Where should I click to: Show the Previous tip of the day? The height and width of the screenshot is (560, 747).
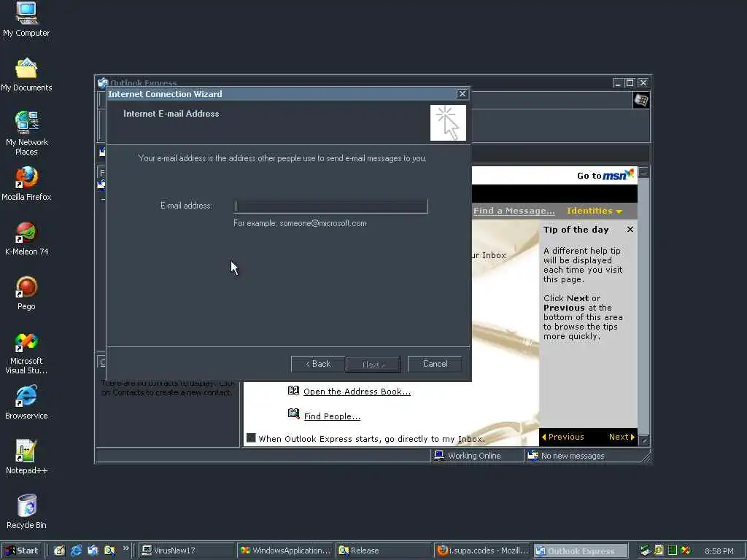coord(563,437)
